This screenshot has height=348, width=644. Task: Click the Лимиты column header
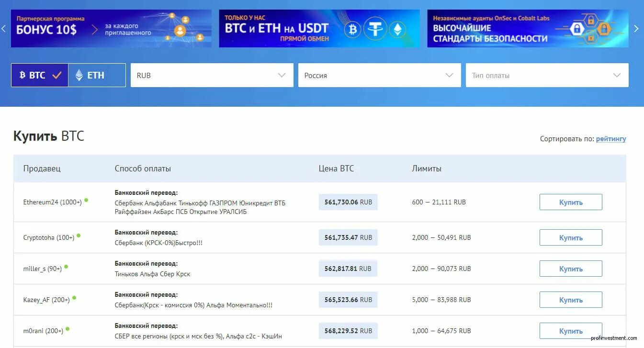tap(427, 168)
